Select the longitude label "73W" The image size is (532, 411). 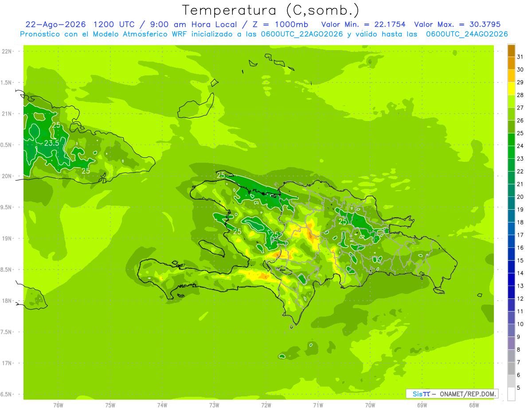tap(214, 405)
